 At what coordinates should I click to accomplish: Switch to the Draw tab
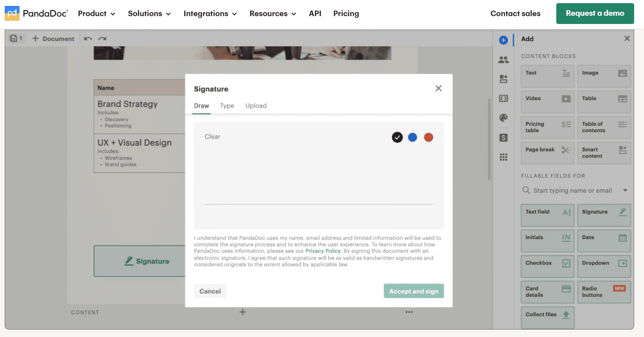[x=201, y=106]
